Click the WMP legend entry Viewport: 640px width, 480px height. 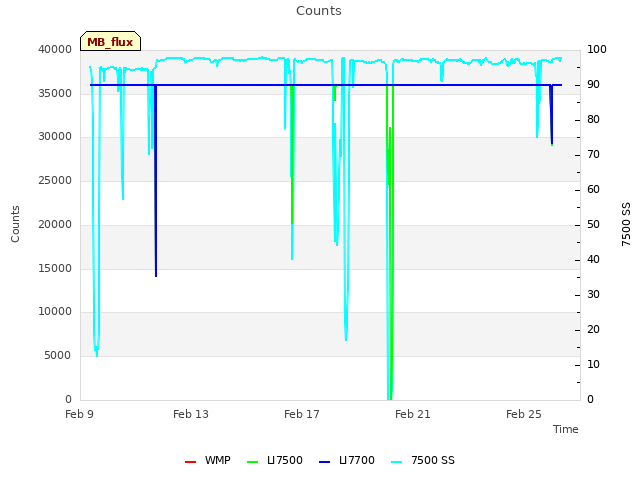[x=208, y=460]
